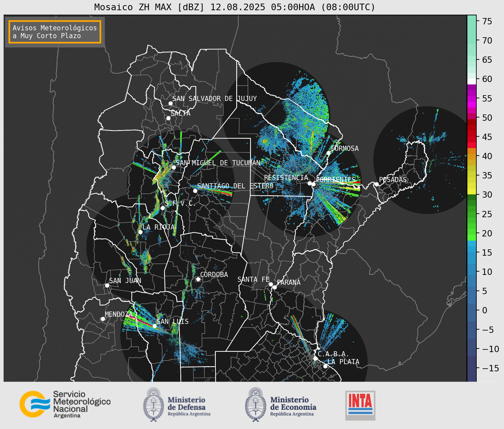The image size is (504, 429).
Task: Click the 75 dBZ color scale value
Action: pyautogui.click(x=487, y=21)
